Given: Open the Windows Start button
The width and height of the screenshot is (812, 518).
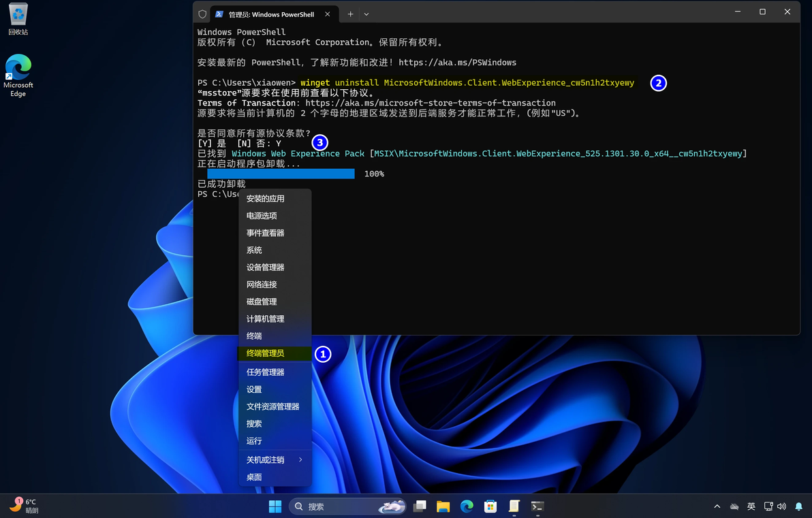Looking at the screenshot, I should tap(275, 506).
